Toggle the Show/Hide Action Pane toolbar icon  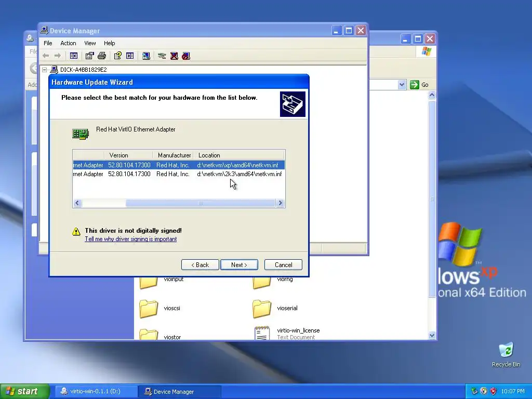130,56
